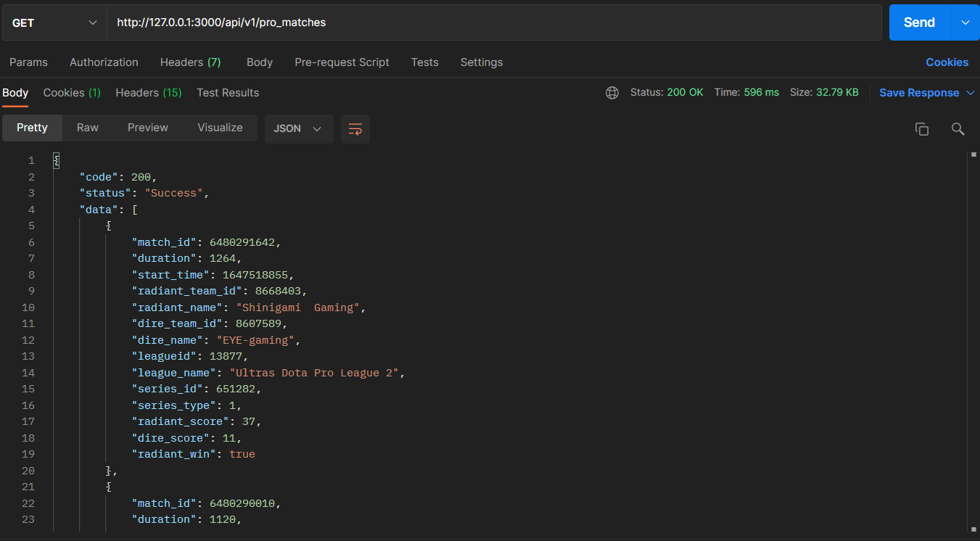Switch to the Authorization tab

[x=104, y=62]
